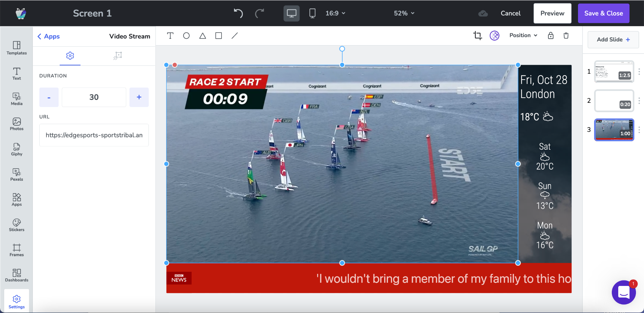Go back to Apps
Viewport: 644px width, 313px height.
click(49, 36)
